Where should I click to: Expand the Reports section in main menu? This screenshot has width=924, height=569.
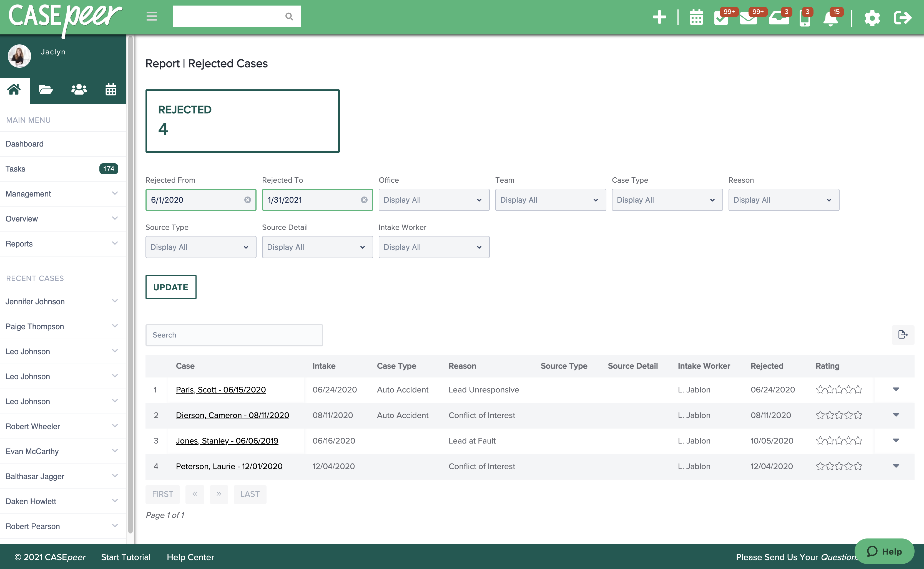[62, 243]
